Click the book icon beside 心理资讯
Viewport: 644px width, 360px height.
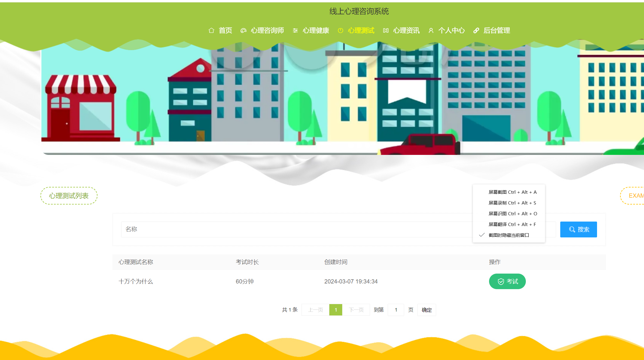click(386, 30)
